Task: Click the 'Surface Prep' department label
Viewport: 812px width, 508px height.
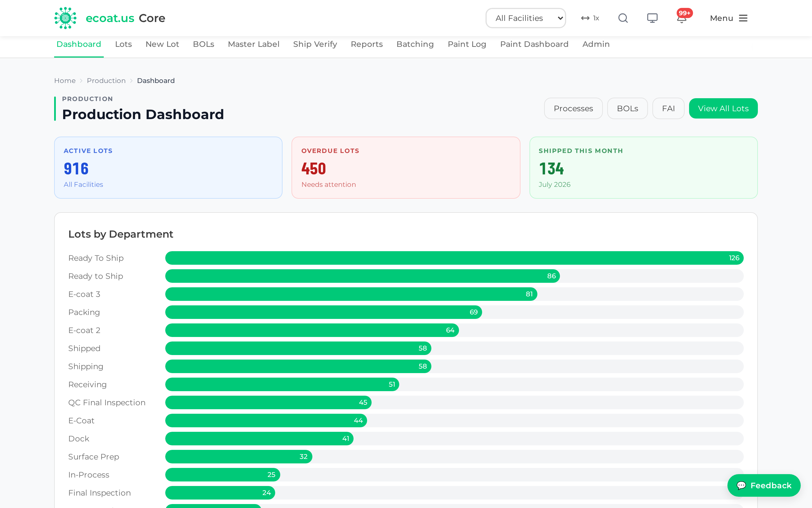Action: (x=94, y=457)
